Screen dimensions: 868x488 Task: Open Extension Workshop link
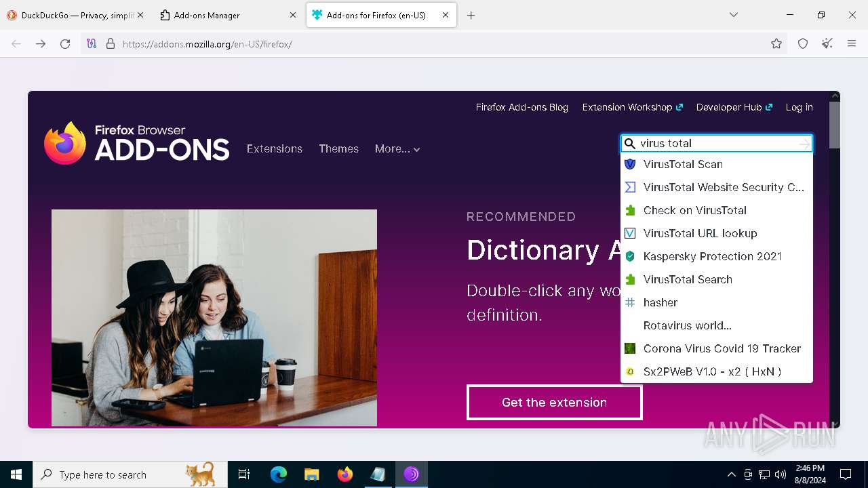click(633, 107)
